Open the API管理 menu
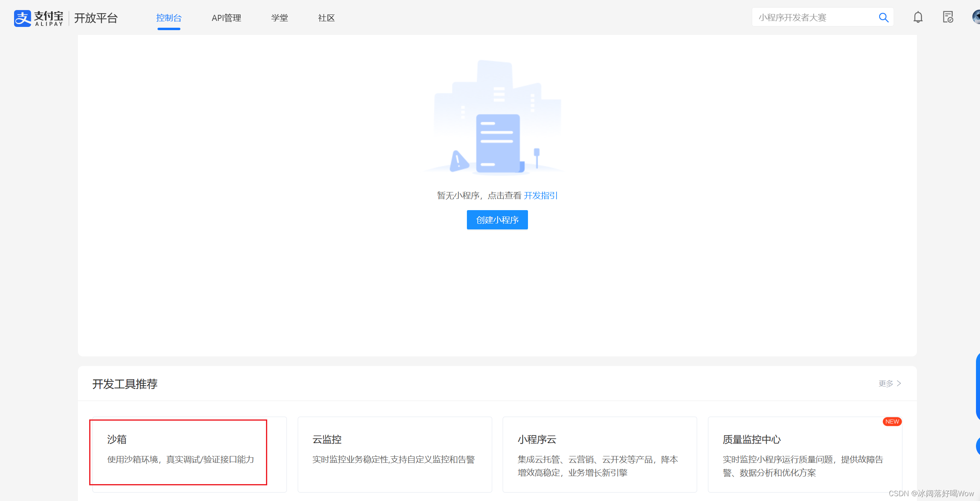 click(226, 18)
